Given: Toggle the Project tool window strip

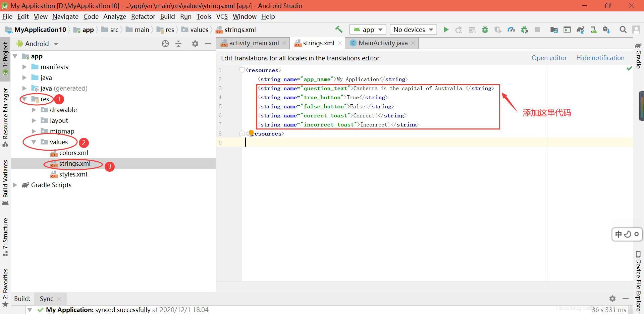Looking at the screenshot, I should 5,59.
